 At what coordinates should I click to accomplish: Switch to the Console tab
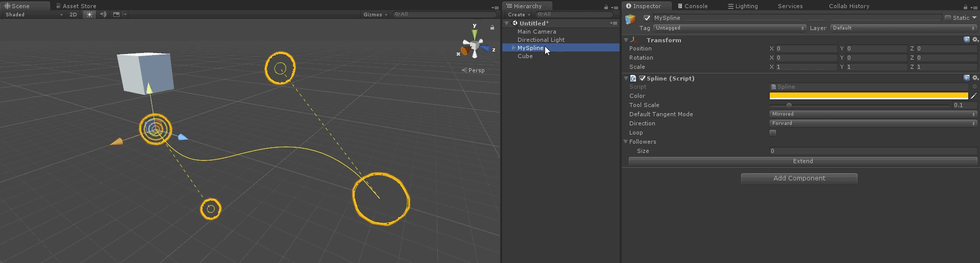(693, 6)
